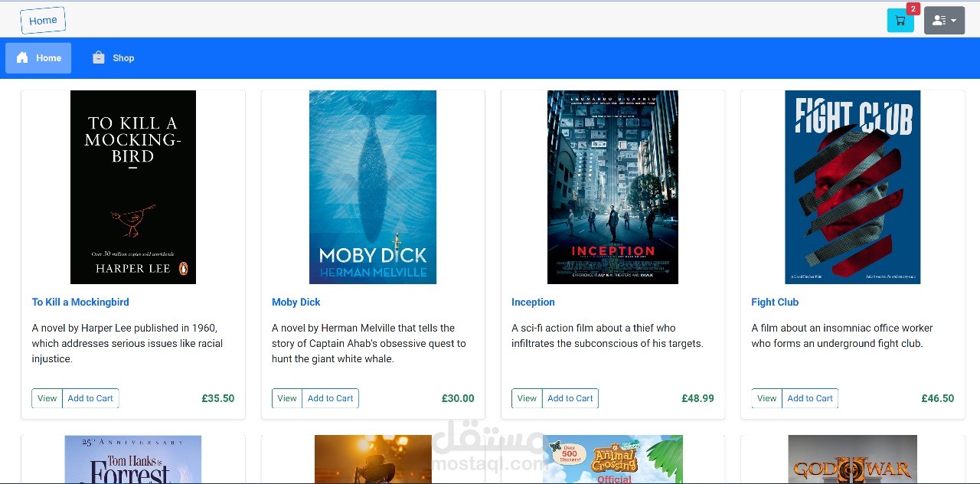The image size is (980, 484).
Task: Click the sci-fi action film description
Action: pos(607,335)
